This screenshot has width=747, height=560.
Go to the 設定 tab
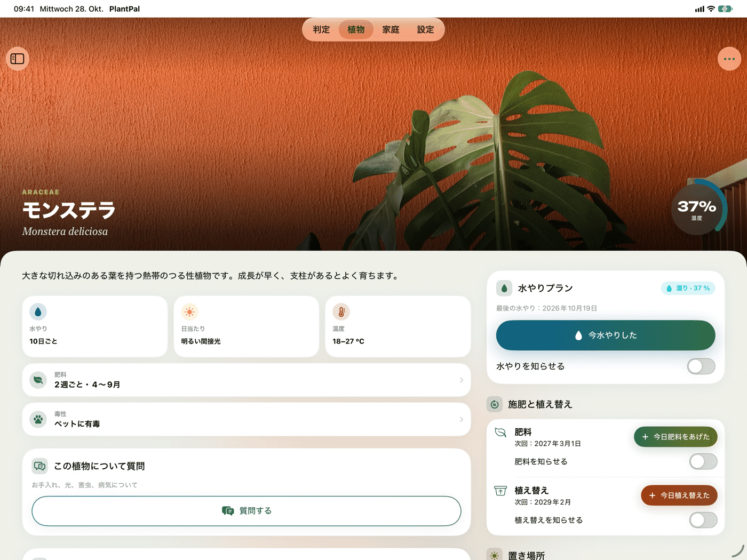(x=425, y=30)
